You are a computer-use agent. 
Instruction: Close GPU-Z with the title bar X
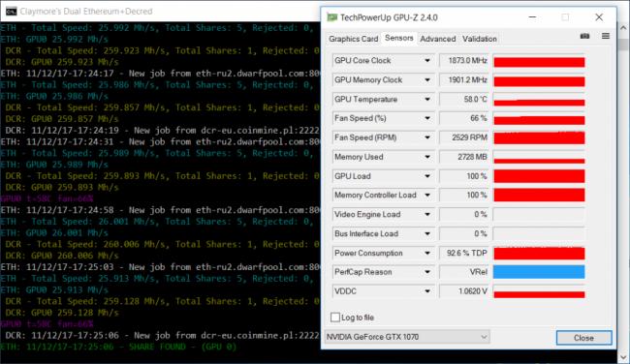[599, 17]
